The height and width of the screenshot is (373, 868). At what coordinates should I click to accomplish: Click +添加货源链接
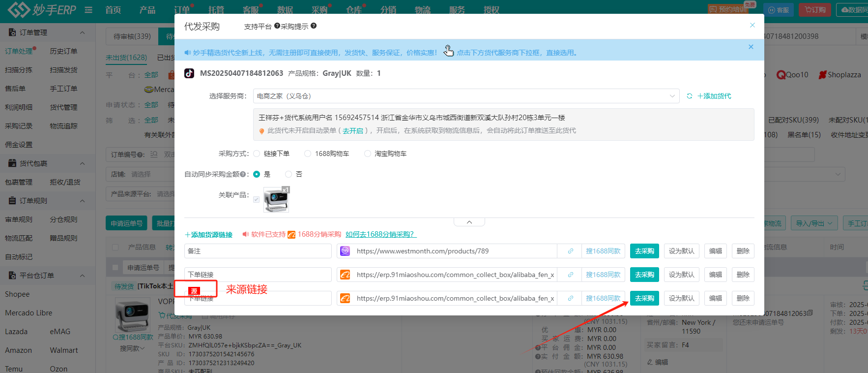click(208, 235)
